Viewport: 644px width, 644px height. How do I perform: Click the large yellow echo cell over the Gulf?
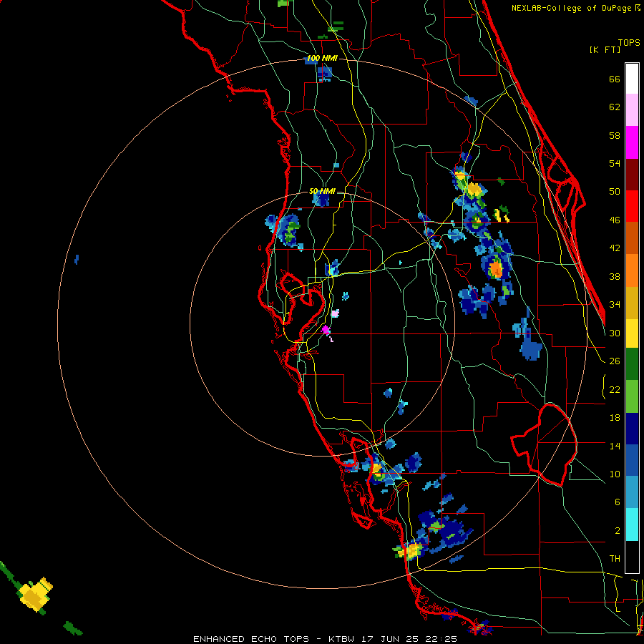36,594
